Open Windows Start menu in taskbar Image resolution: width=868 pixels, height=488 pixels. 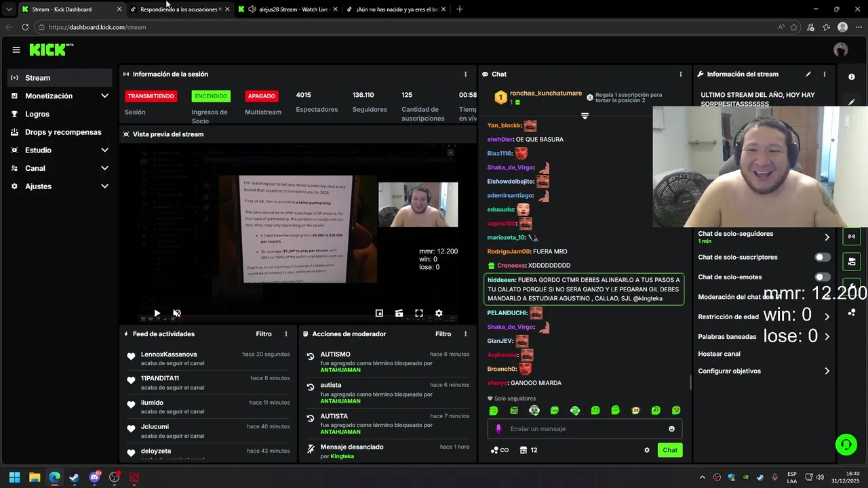[x=14, y=477]
